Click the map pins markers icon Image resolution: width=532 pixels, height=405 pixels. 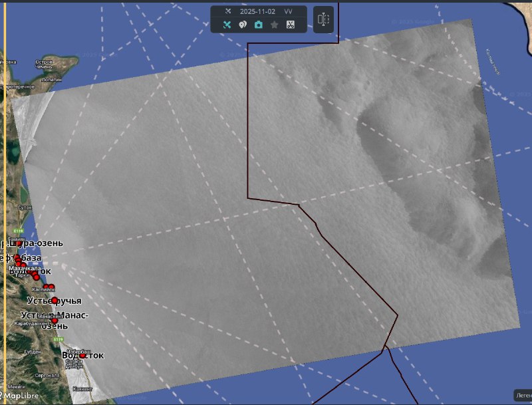(242, 25)
